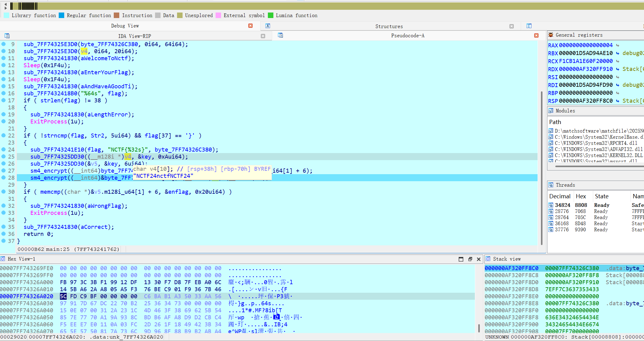Click the highlighted 5C byte in Hex View-1
The image size is (644, 341).
[63, 296]
